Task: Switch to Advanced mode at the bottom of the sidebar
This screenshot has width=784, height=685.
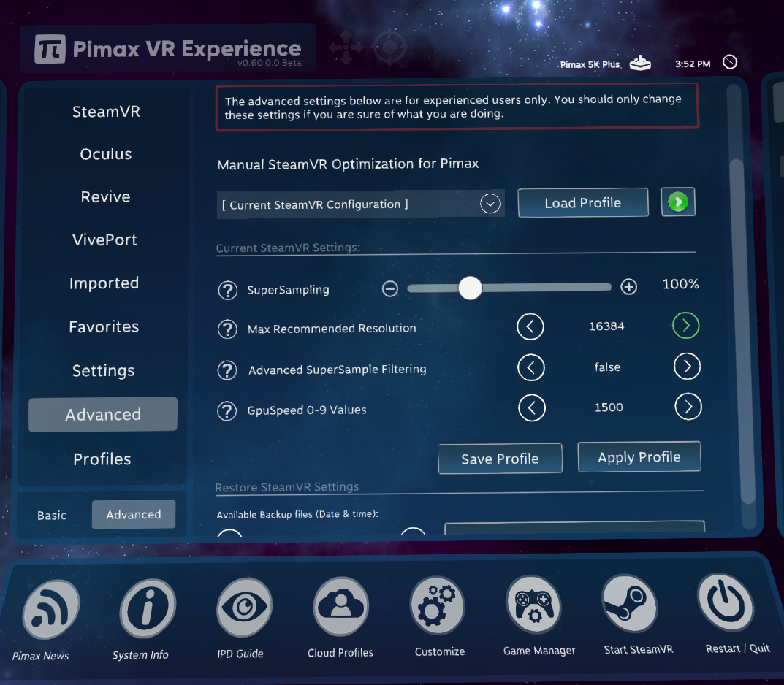Action: tap(134, 514)
